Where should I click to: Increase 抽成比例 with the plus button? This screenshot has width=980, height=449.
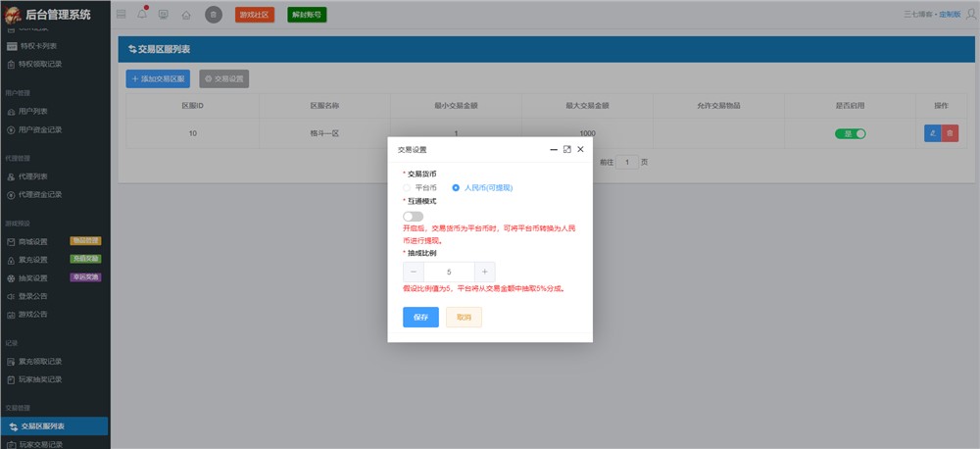(487, 272)
